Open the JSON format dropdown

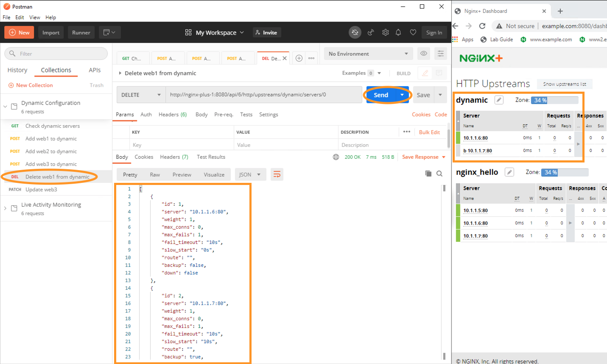click(250, 174)
